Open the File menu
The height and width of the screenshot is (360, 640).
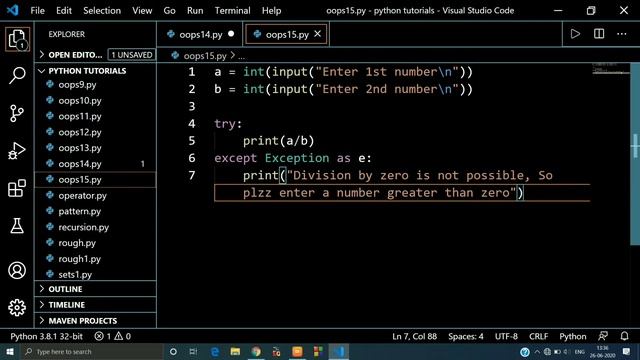click(x=37, y=10)
